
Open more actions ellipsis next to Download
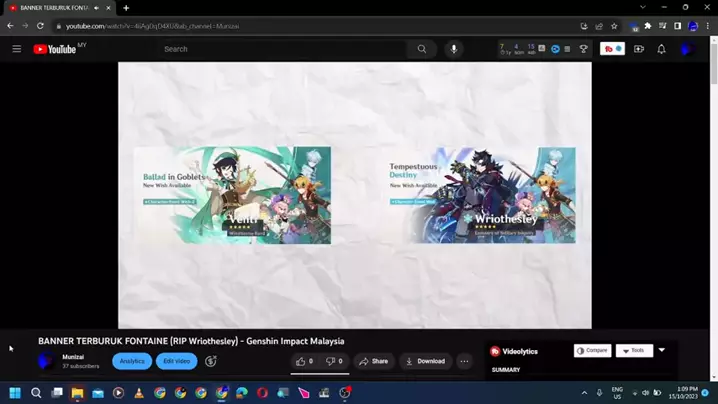(x=464, y=361)
